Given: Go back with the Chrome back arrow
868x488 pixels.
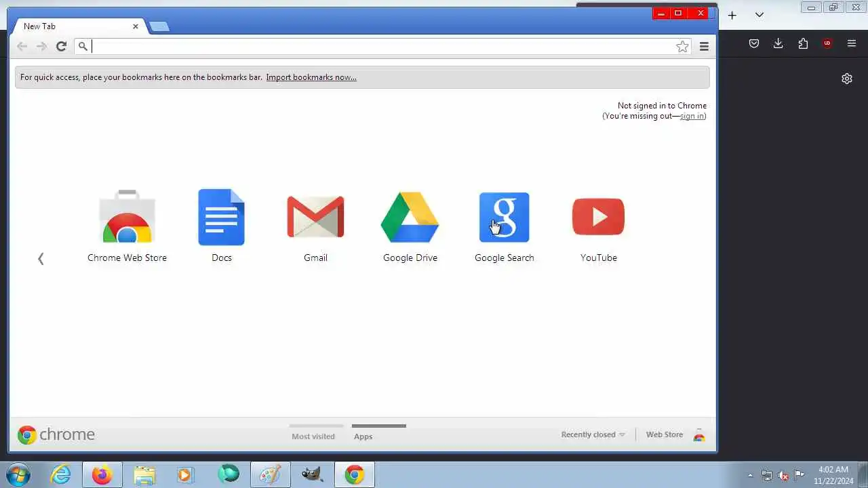Looking at the screenshot, I should click(22, 46).
